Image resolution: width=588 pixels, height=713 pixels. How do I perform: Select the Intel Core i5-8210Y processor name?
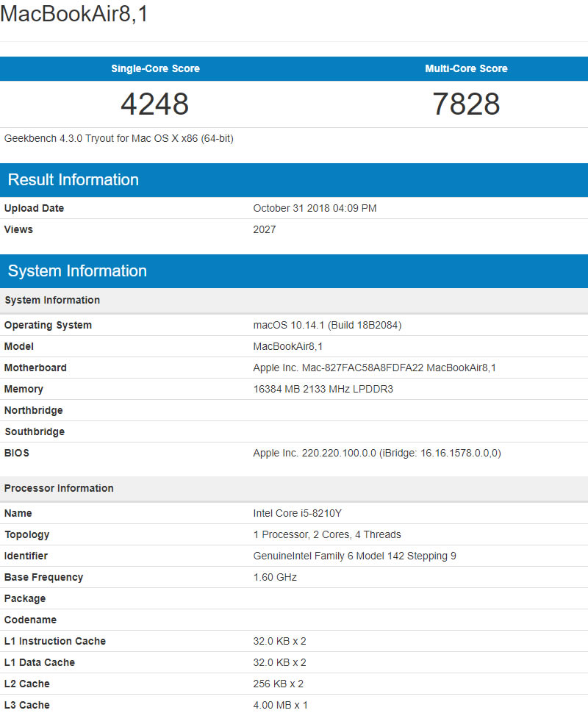pos(295,513)
